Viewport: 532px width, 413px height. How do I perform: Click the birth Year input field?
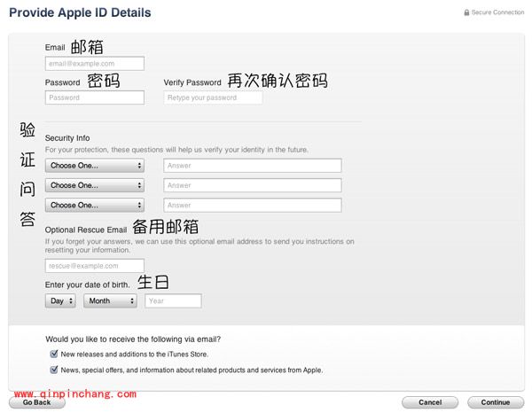[174, 300]
